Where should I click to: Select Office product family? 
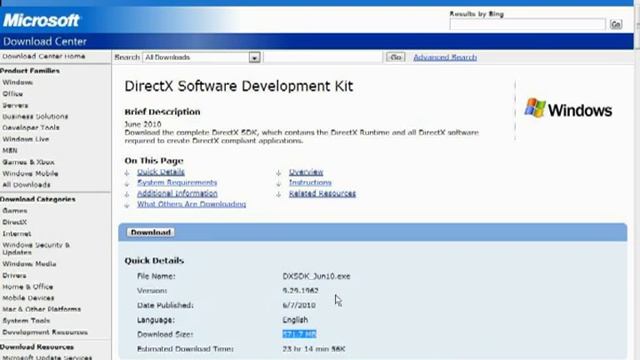click(x=13, y=94)
